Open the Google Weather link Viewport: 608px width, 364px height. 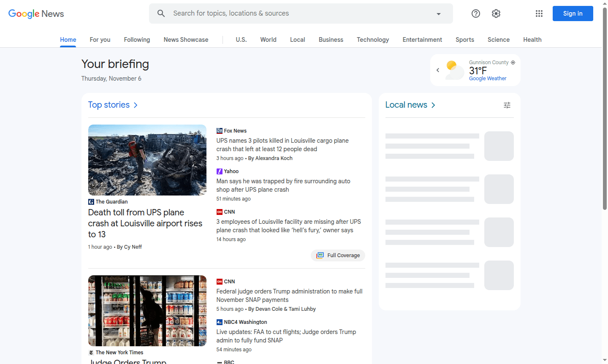[x=488, y=78]
